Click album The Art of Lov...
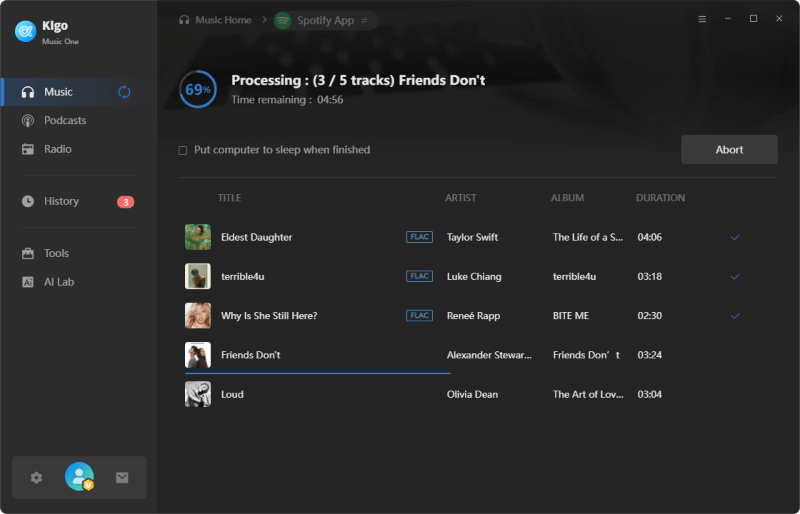This screenshot has height=514, width=800. [x=588, y=394]
